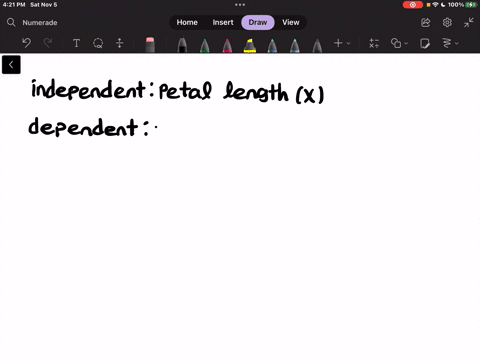The height and width of the screenshot is (360, 480).
Task: Open the Numerade notebook title
Action: pos(40,23)
